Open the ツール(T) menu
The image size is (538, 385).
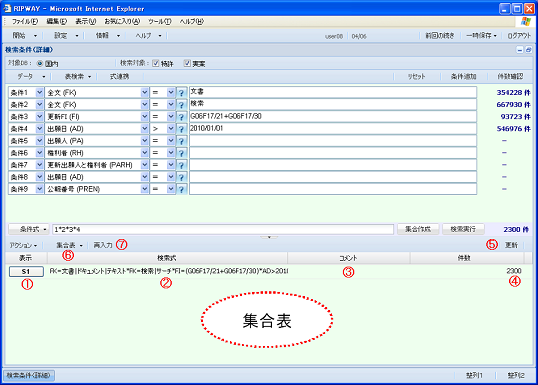pyautogui.click(x=160, y=21)
